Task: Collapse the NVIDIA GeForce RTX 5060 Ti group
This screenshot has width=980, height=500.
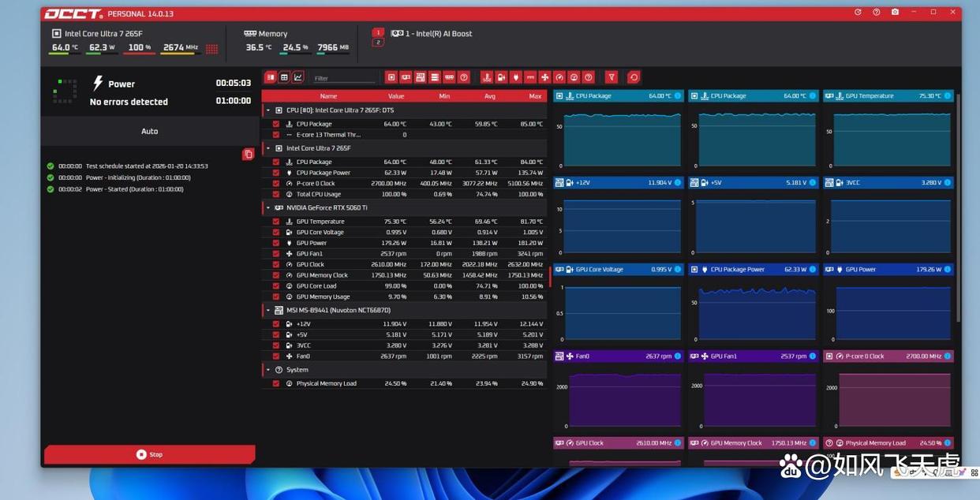Action: click(268, 208)
